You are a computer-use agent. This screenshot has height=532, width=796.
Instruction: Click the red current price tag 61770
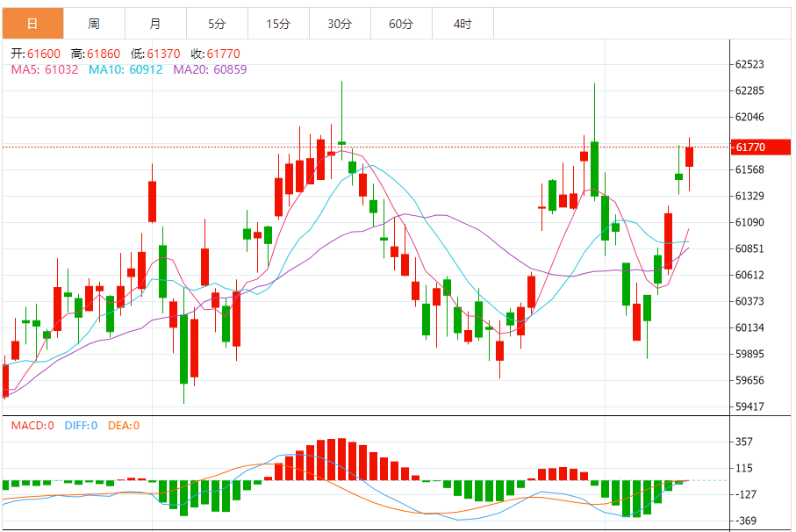pyautogui.click(x=761, y=147)
